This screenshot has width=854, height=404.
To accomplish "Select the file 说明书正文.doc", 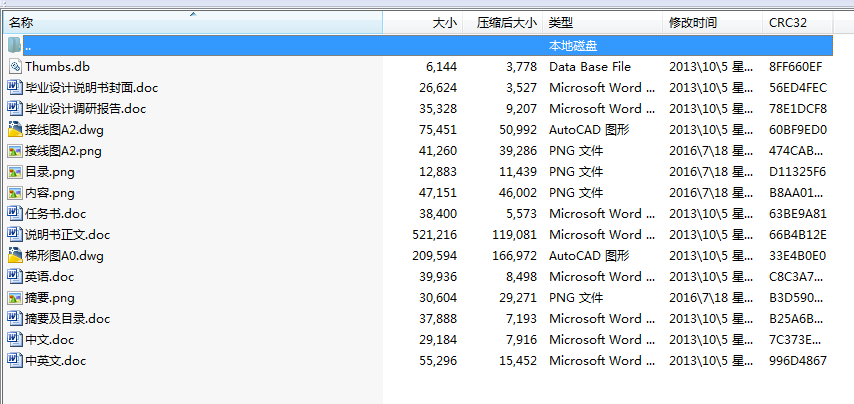I will [x=68, y=235].
